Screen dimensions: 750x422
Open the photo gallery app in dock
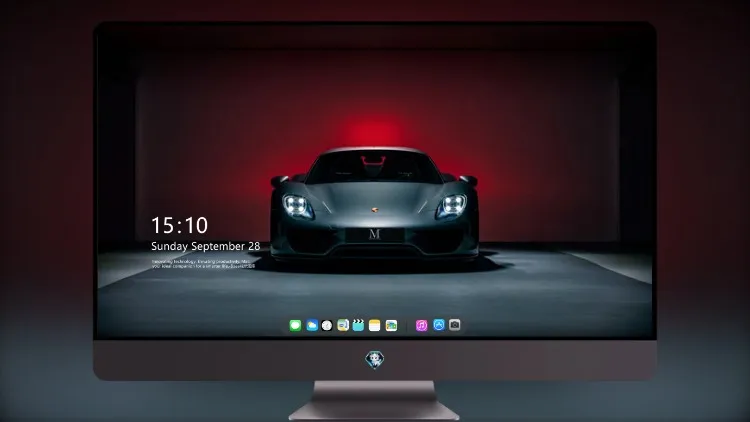coord(391,325)
